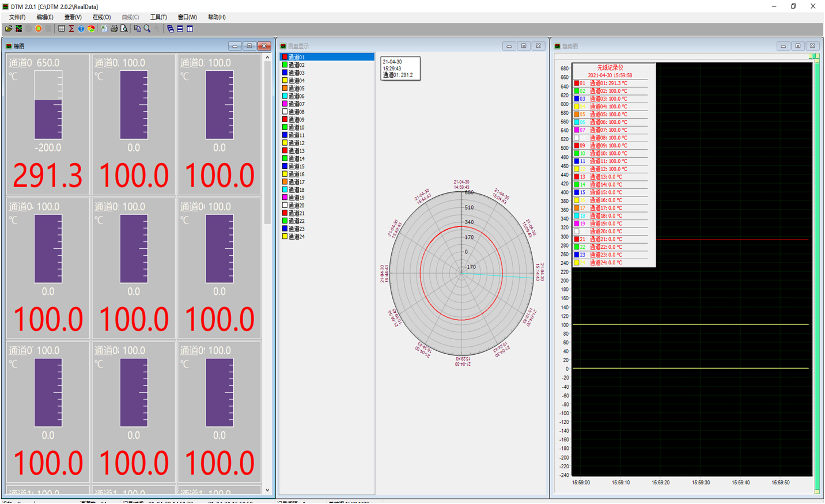
Task: Select 通道24 in the channel list
Action: tap(297, 237)
